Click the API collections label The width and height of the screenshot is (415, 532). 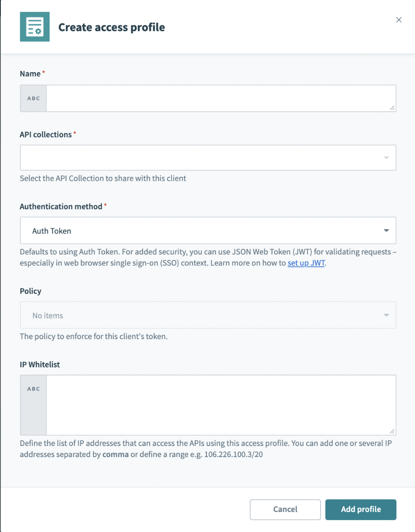point(46,134)
